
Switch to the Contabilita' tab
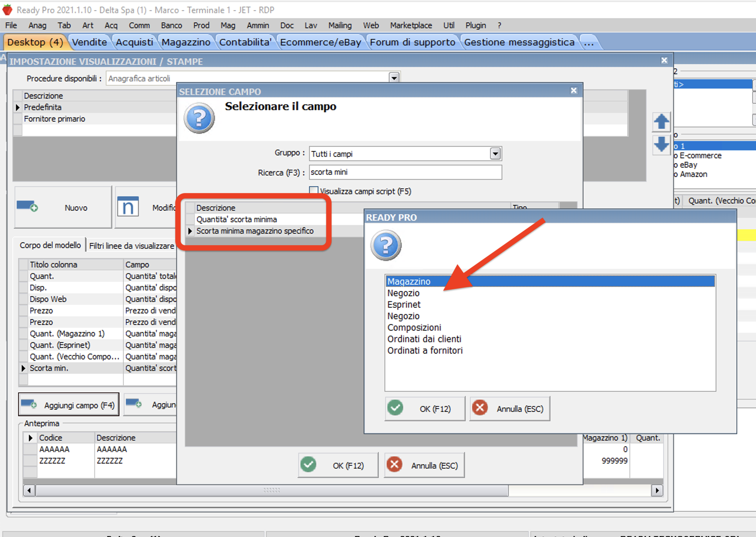[x=245, y=42]
